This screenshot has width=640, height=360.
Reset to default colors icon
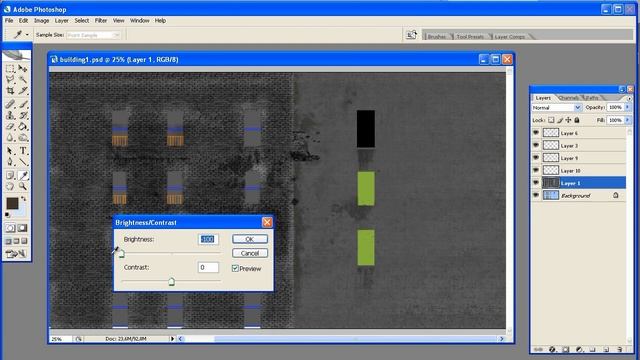coord(7,214)
